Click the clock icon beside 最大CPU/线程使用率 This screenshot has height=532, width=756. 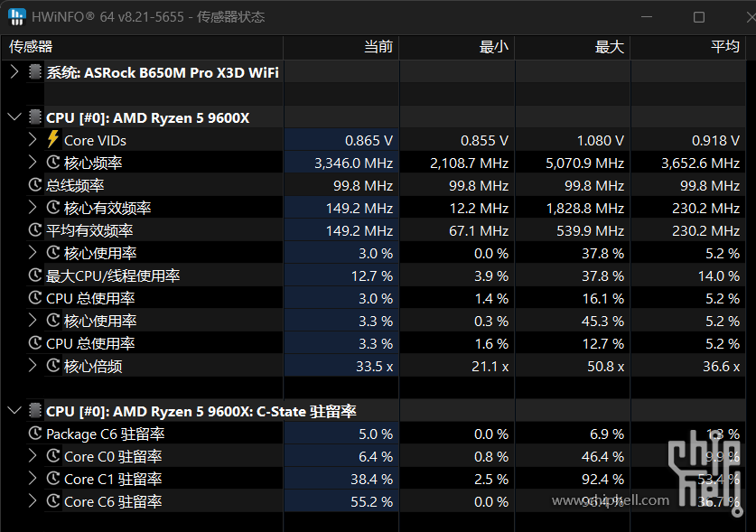[x=35, y=275]
